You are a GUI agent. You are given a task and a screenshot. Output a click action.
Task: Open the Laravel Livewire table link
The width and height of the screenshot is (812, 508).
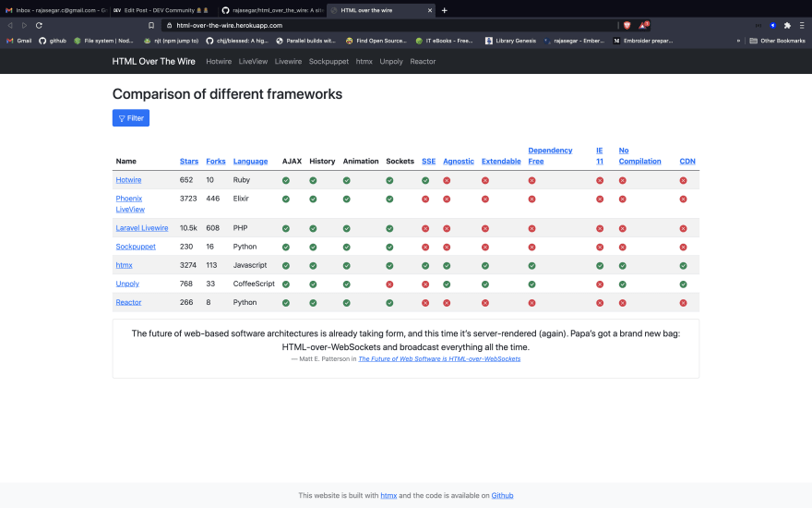point(142,227)
